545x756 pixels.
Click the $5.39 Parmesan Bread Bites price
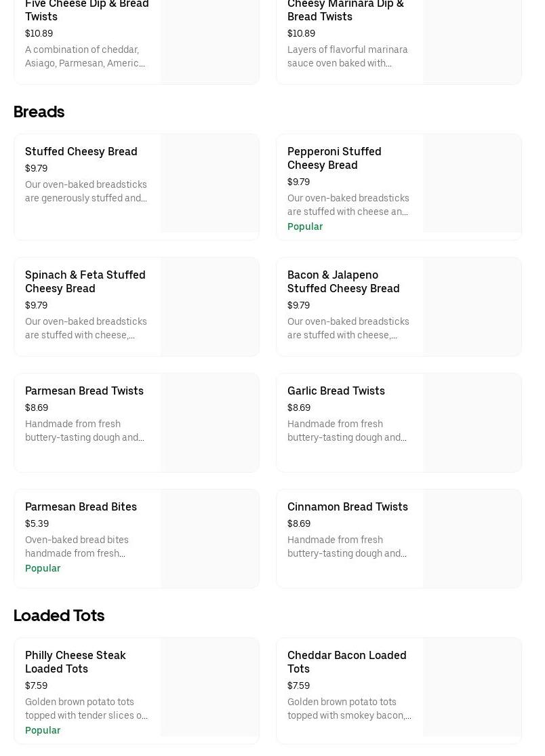coord(37,523)
